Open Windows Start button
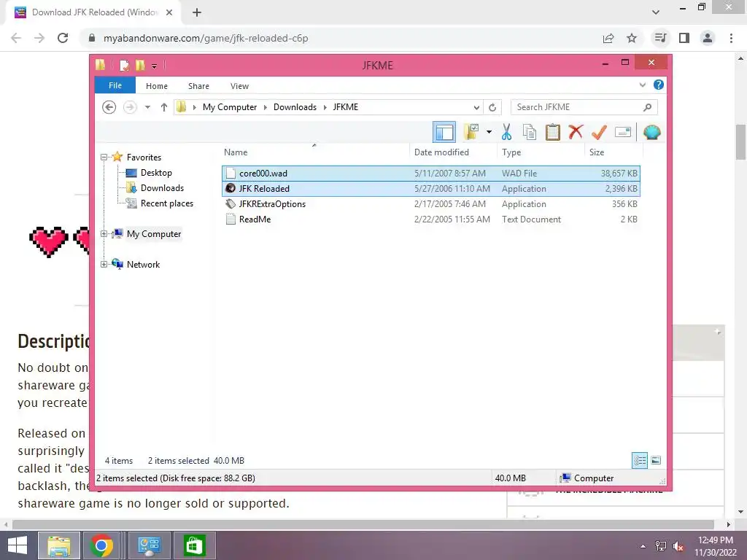Screen dimensions: 747x560 [x=18, y=545]
